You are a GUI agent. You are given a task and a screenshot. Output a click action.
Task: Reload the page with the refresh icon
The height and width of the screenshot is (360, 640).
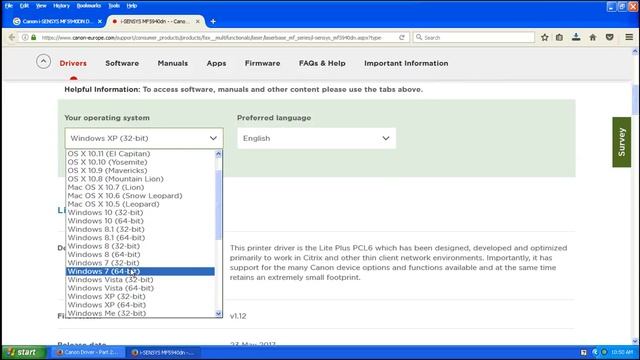pyautogui.click(x=402, y=37)
